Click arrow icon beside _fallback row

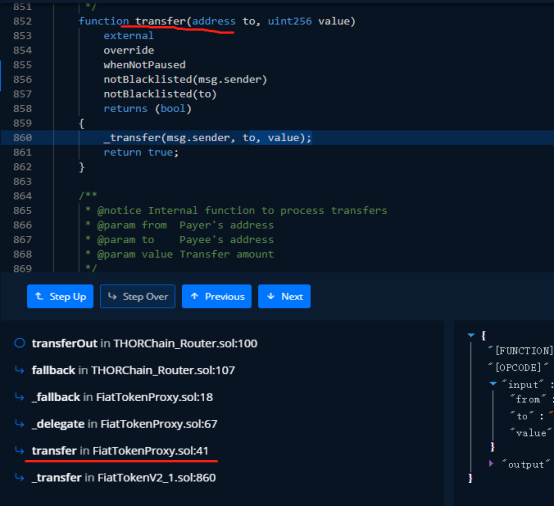pyautogui.click(x=19, y=397)
